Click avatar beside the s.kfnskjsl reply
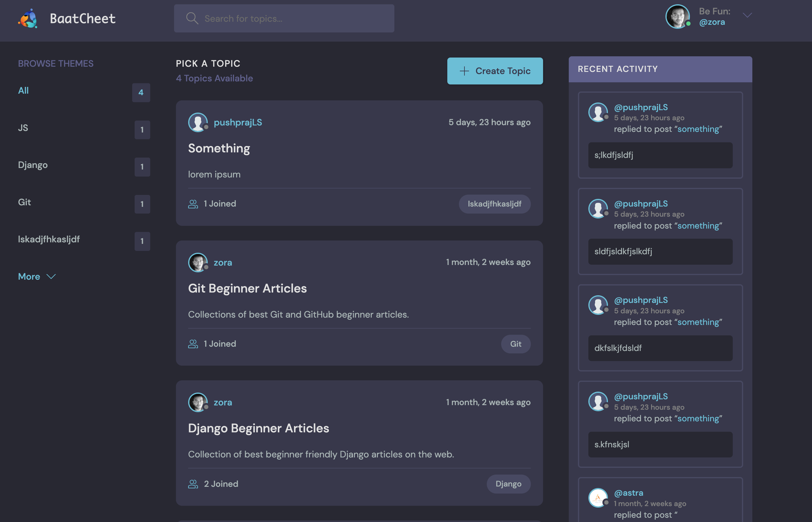The height and width of the screenshot is (522, 812). (598, 401)
